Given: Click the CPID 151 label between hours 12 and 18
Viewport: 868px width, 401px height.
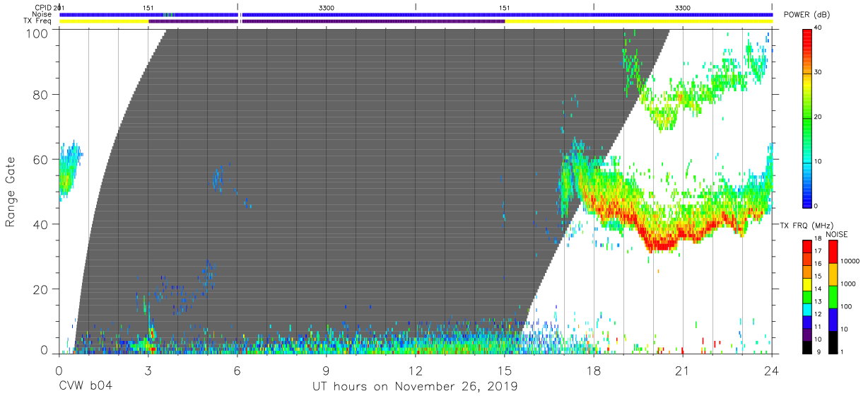Looking at the screenshot, I should coord(504,7).
